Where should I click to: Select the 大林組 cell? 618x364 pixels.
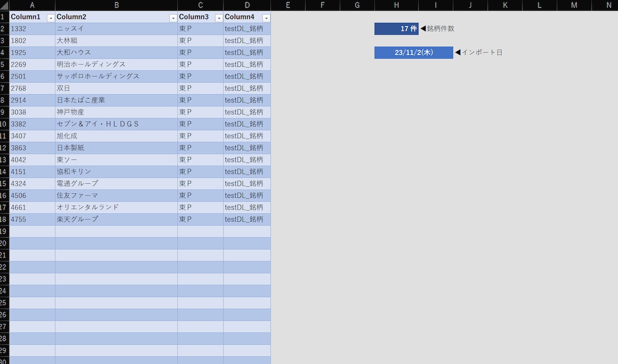pyautogui.click(x=117, y=41)
